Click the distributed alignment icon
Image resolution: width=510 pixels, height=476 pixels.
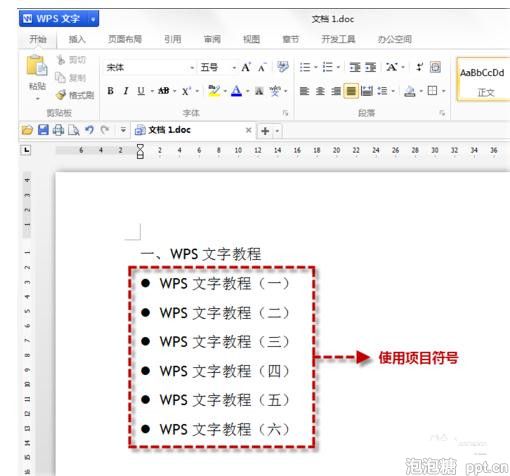tap(367, 91)
